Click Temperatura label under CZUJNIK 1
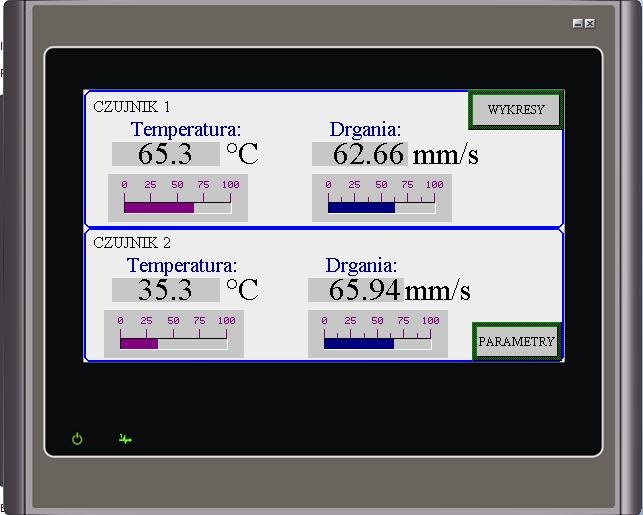The image size is (643, 515). tap(186, 130)
